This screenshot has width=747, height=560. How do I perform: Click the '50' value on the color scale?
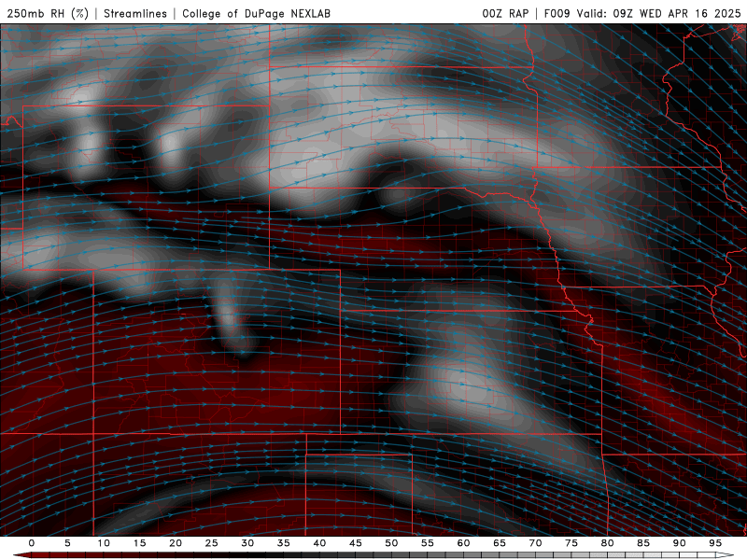tap(391, 543)
